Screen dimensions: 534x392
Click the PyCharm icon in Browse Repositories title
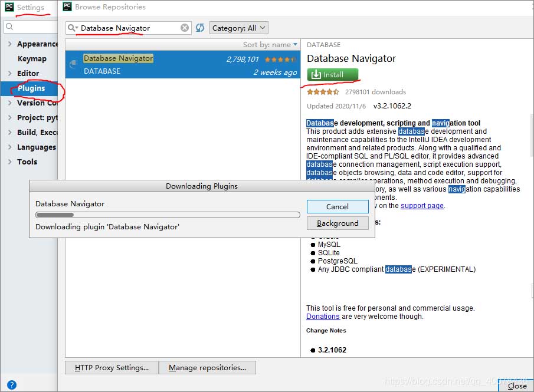pos(67,7)
